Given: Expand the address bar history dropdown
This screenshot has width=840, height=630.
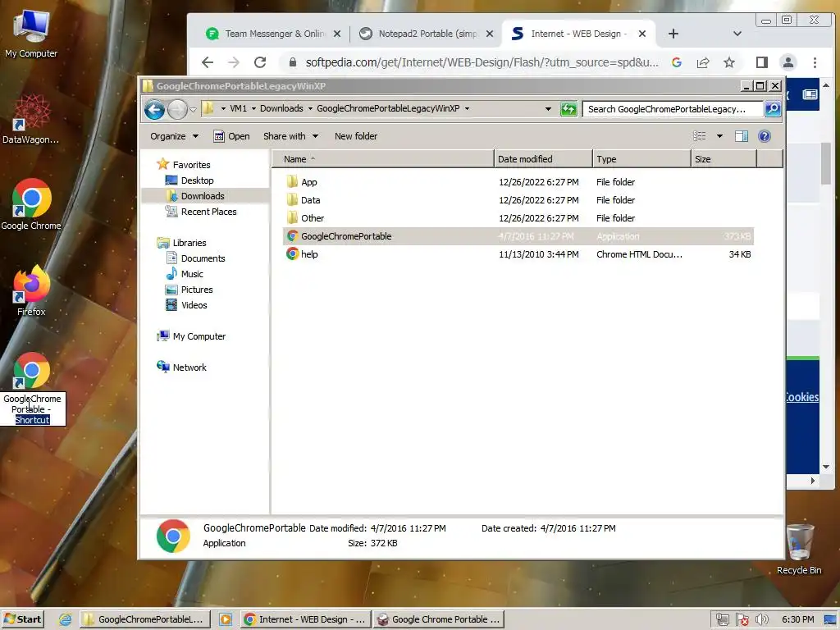Looking at the screenshot, I should tap(548, 109).
